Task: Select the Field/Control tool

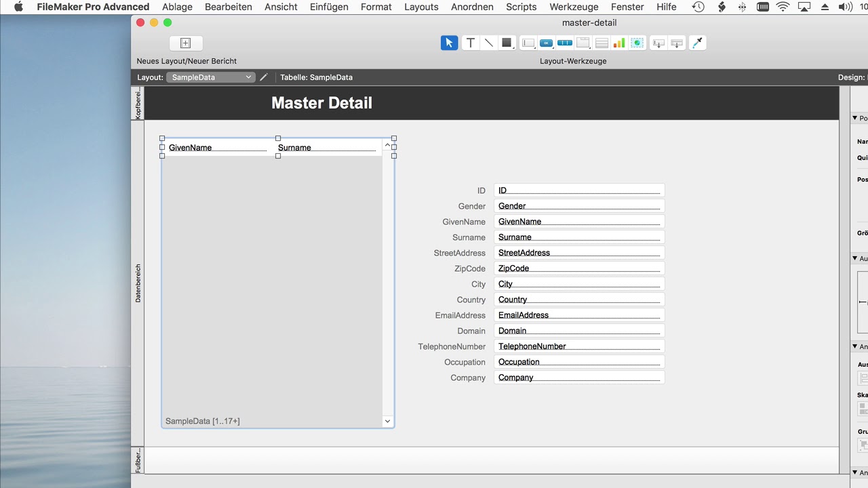Action: (x=528, y=43)
